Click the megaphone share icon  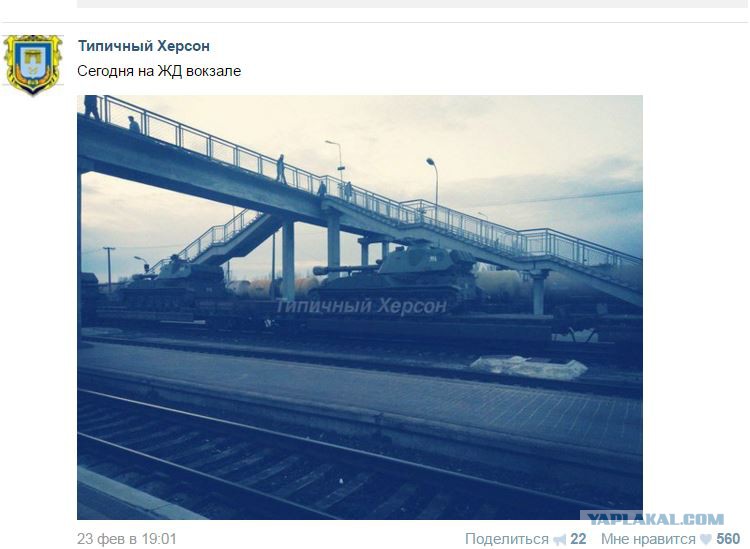pyautogui.click(x=560, y=540)
